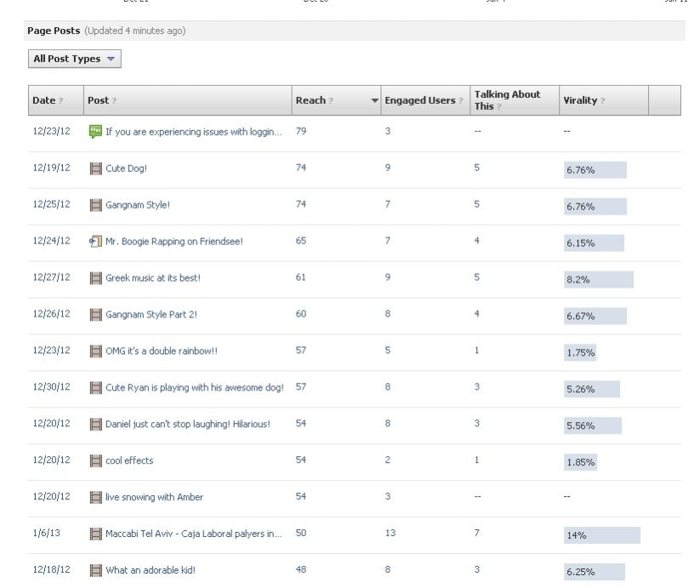
Task: Sort by the Talking About This header
Action: click(x=515, y=100)
